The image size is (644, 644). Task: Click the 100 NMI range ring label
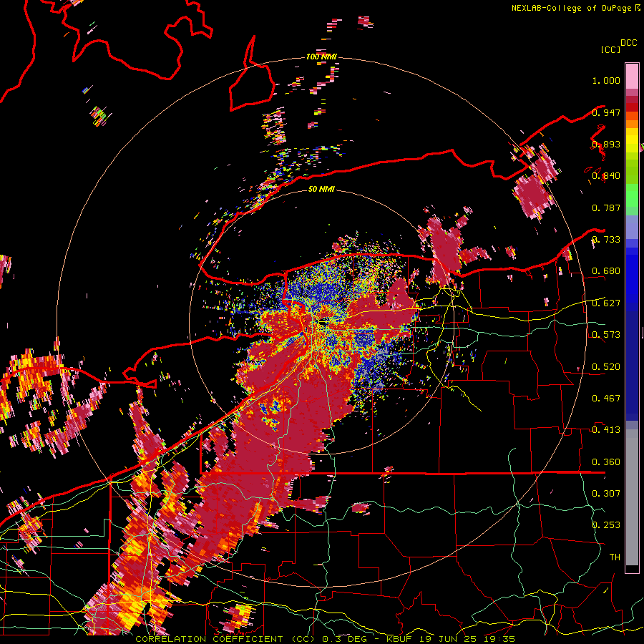[x=321, y=57]
